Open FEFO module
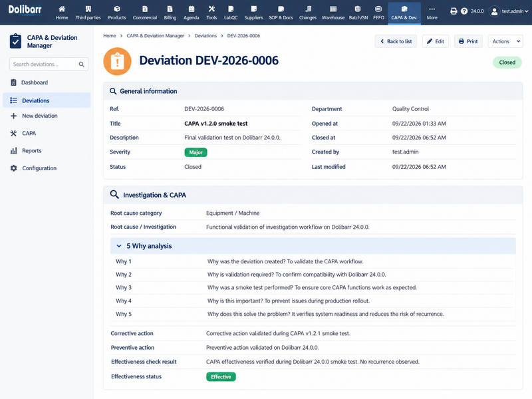Image resolution: width=532 pixels, height=399 pixels. click(378, 13)
